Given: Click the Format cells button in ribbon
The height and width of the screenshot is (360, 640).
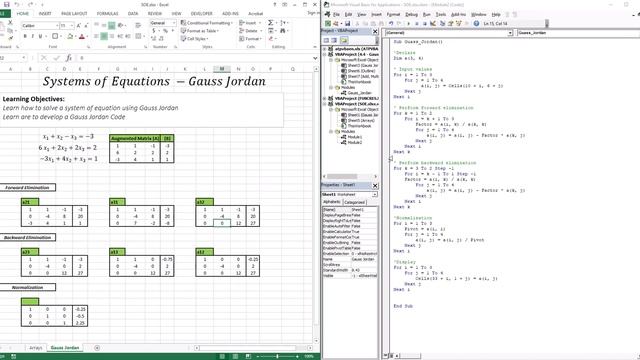Looking at the screenshot, I should [250, 38].
